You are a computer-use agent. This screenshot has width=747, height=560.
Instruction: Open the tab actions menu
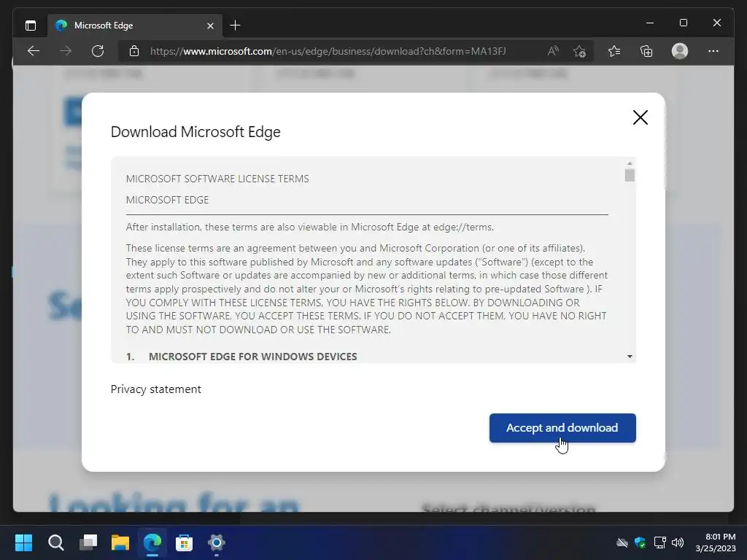tap(31, 26)
